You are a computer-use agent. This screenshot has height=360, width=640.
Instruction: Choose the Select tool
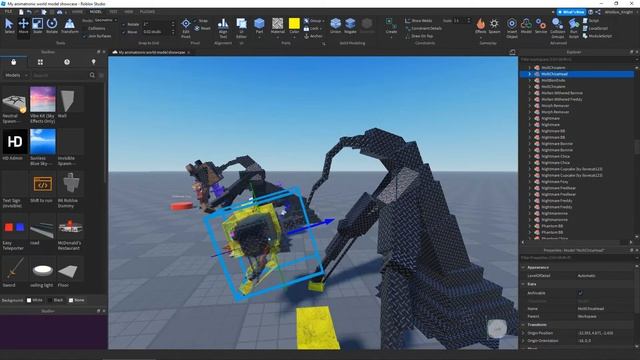(9, 26)
